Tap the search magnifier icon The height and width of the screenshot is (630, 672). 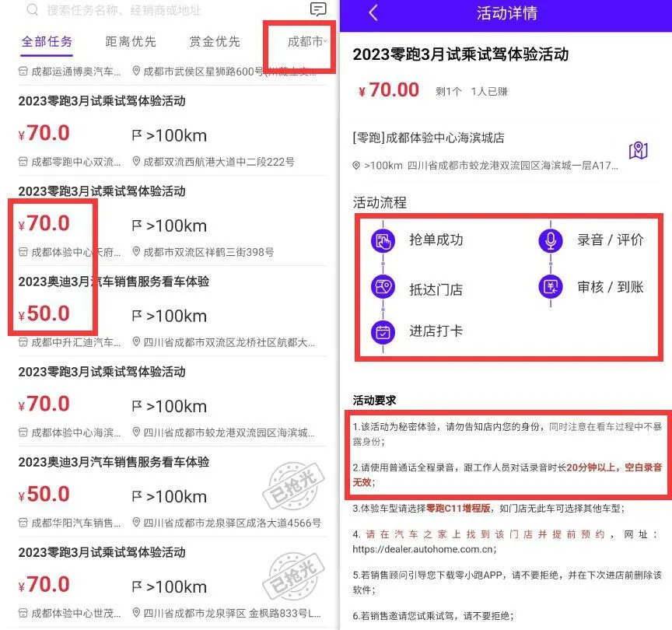coord(30,11)
